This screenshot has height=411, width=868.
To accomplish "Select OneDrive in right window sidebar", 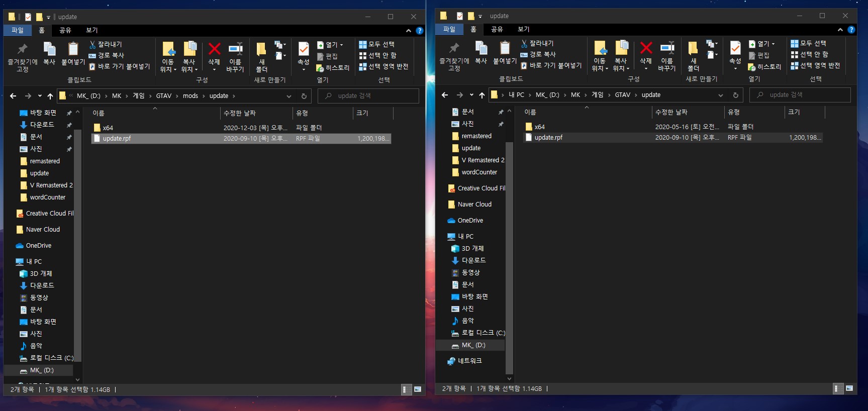I will (465, 221).
